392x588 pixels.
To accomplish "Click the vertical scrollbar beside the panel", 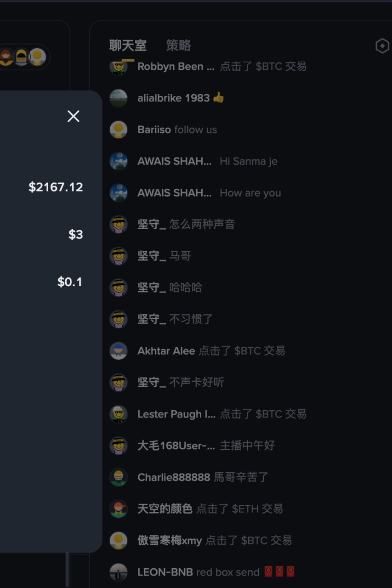I will [68, 570].
